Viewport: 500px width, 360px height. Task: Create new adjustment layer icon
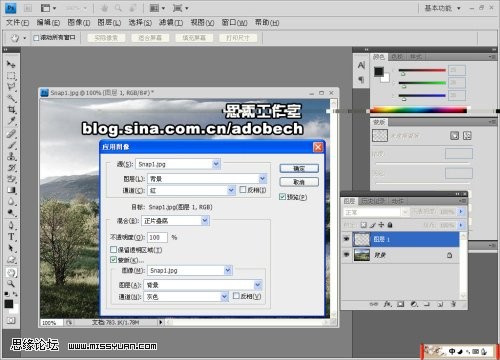414,304
